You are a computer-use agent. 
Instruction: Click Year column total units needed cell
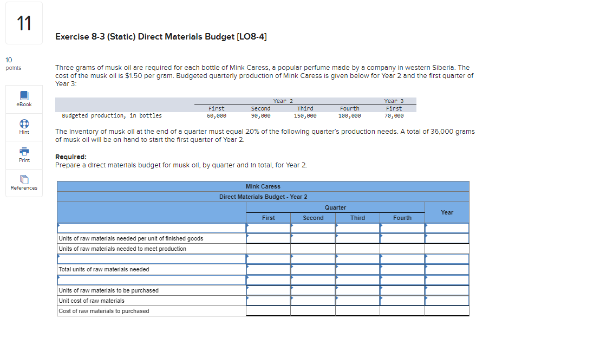447,269
